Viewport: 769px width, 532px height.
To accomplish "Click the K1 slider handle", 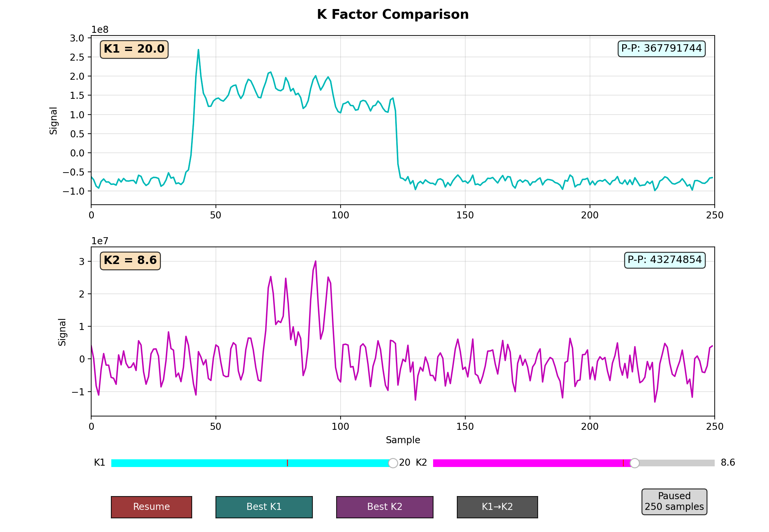I will tap(393, 463).
